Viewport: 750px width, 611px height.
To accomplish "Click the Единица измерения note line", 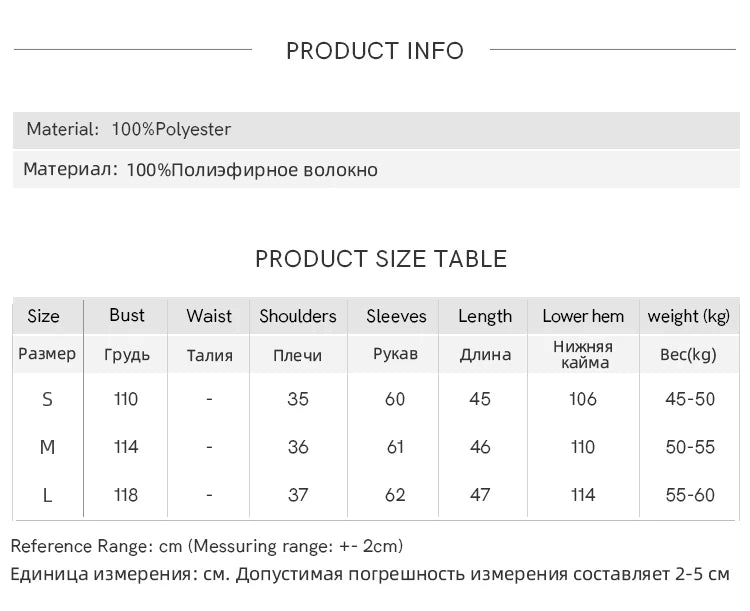I will tap(370, 574).
